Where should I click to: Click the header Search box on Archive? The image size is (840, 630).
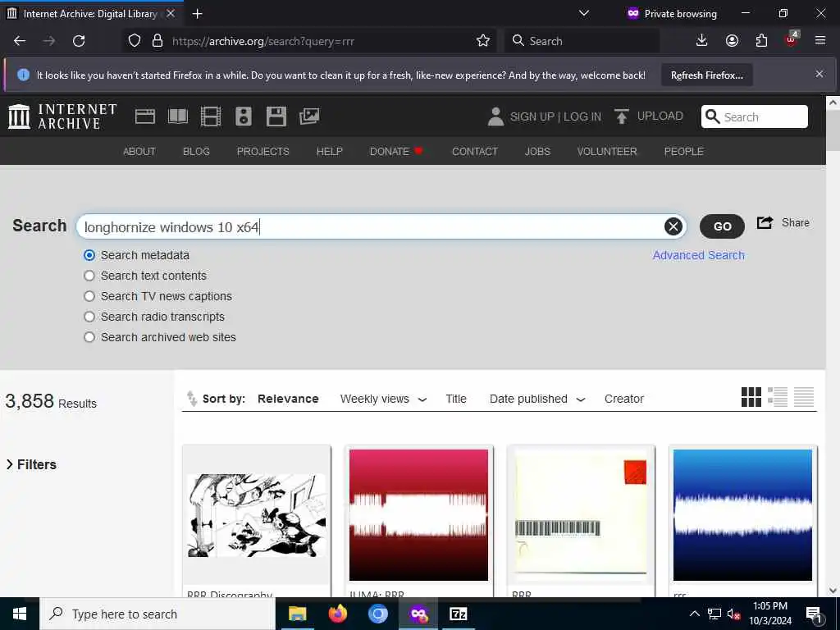755,116
